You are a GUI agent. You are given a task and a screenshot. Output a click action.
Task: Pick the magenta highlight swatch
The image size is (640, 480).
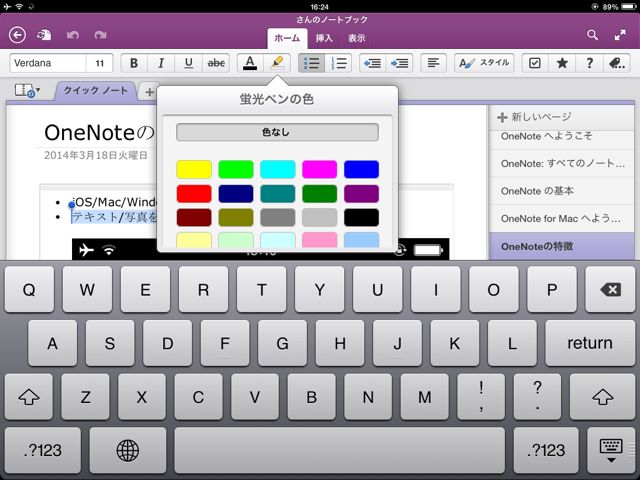click(x=320, y=169)
